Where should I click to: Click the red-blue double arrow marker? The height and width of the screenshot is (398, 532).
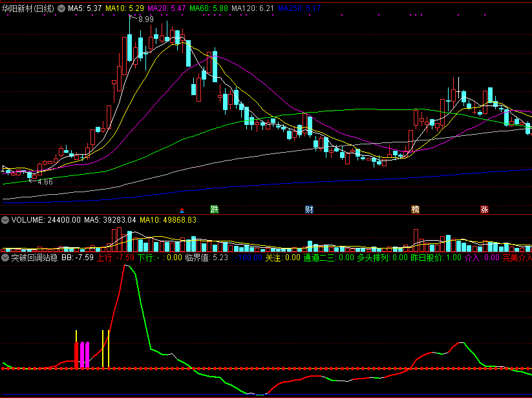(x=182, y=210)
